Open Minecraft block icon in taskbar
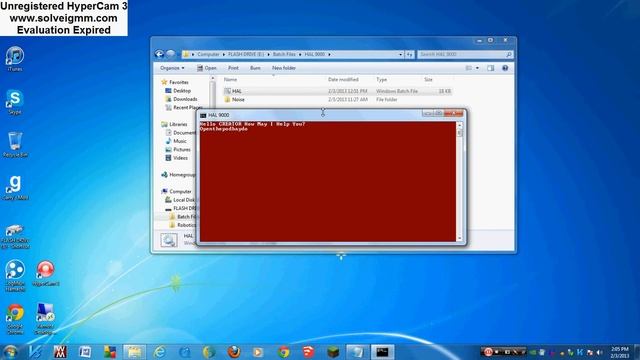640x360 pixels. [x=333, y=352]
